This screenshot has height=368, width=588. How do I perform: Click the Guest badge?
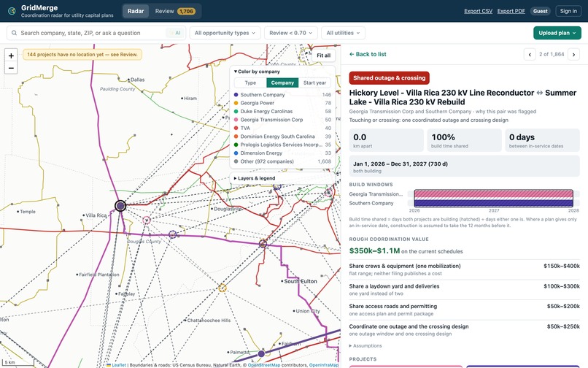(541, 11)
